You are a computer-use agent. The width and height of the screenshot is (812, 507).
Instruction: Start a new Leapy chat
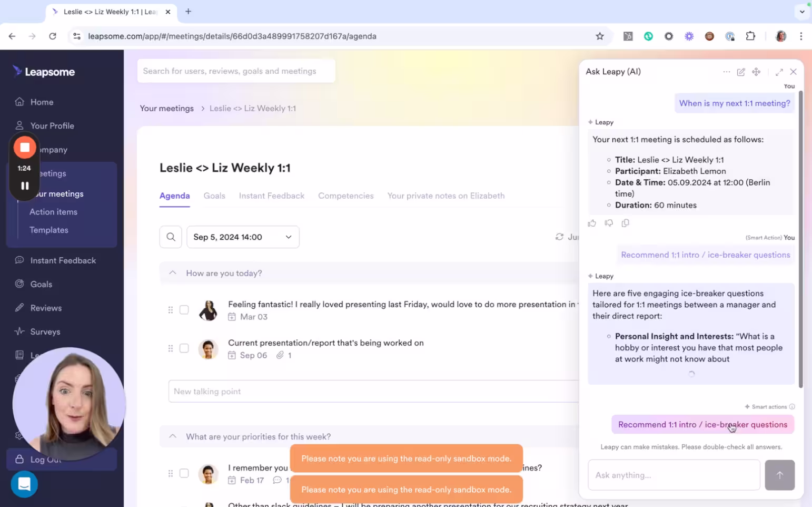pyautogui.click(x=741, y=72)
